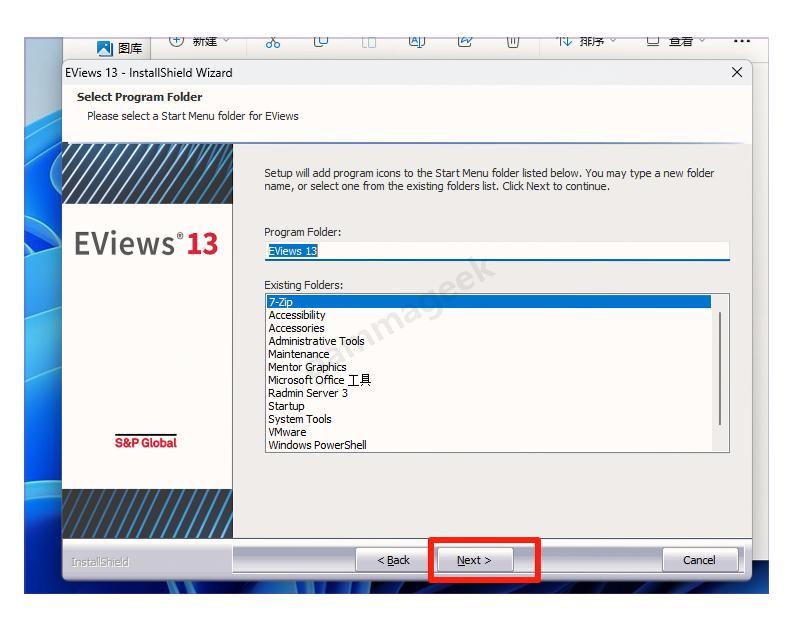Open the 排序 sort dropdown in Explorer

pyautogui.click(x=587, y=41)
